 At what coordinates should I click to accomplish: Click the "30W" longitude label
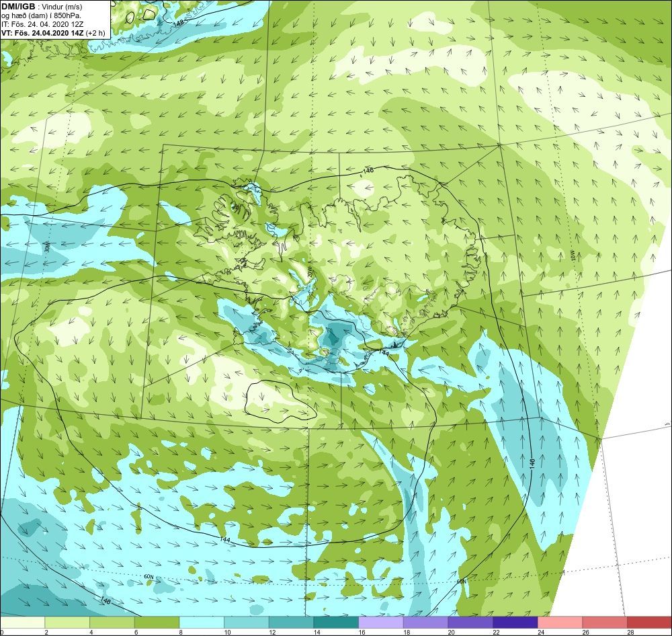click(x=47, y=247)
